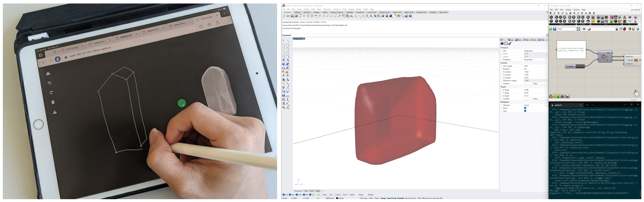644x202 pixels.
Task: Open the color wheel Object Properties icon
Action: 379,16
